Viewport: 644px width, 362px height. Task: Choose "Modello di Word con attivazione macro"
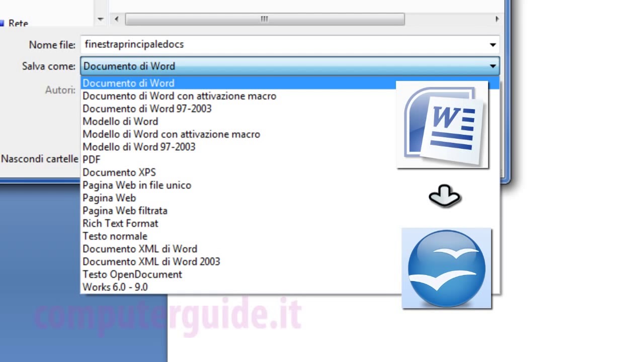point(290,134)
